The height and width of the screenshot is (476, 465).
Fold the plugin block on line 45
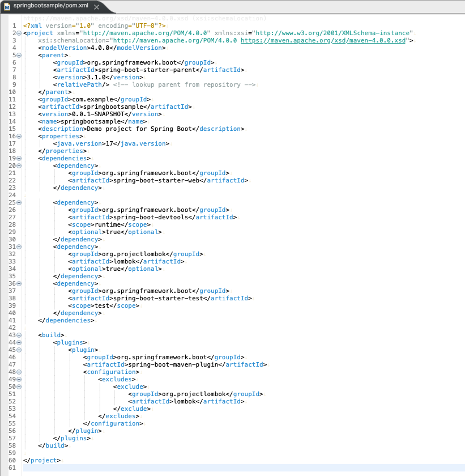pos(20,350)
